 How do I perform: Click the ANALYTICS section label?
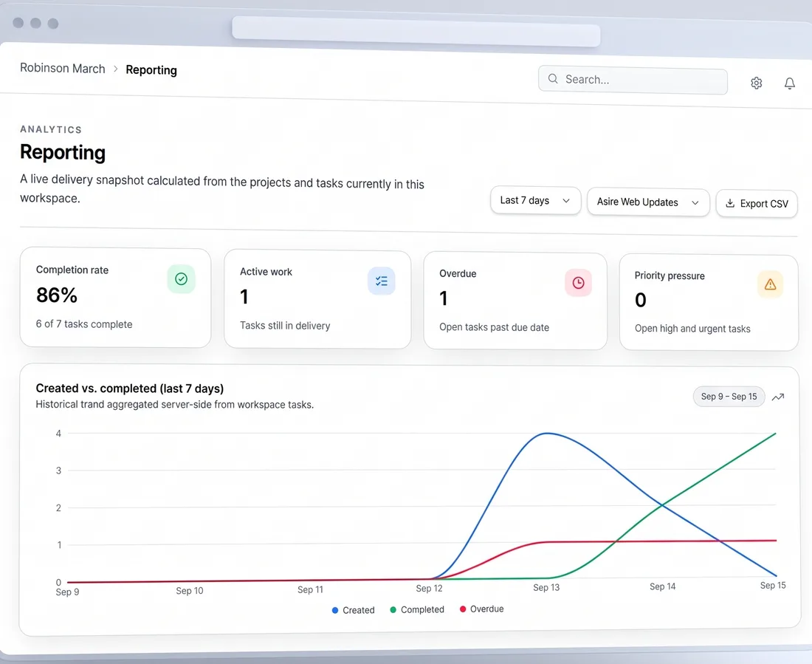51,129
